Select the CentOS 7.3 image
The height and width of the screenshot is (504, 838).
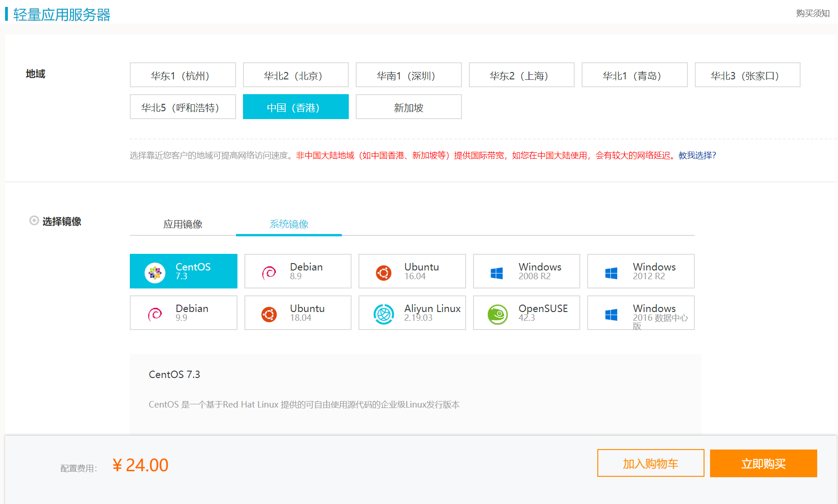point(183,271)
